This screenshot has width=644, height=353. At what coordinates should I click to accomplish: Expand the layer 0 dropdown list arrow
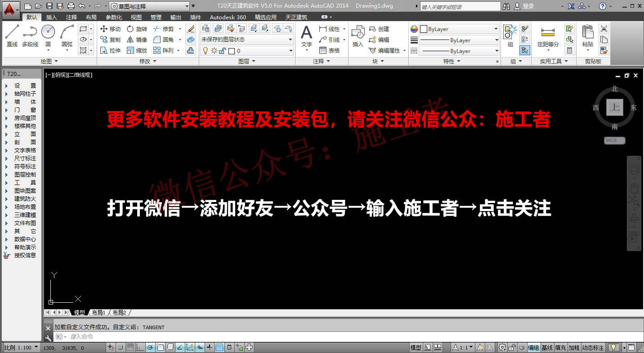(290, 51)
